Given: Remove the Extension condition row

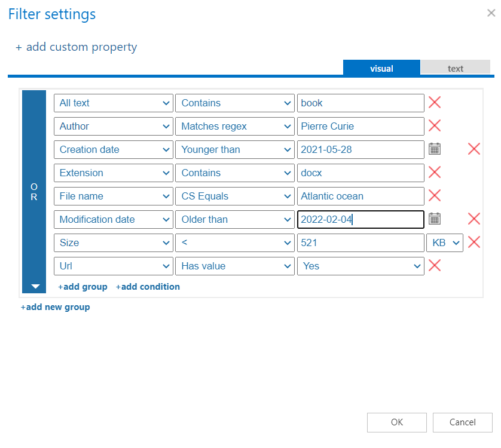Looking at the screenshot, I should [x=435, y=173].
